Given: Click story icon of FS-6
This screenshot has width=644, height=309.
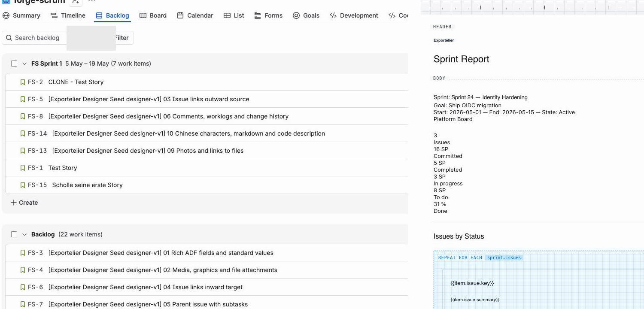Looking at the screenshot, I should tap(23, 287).
